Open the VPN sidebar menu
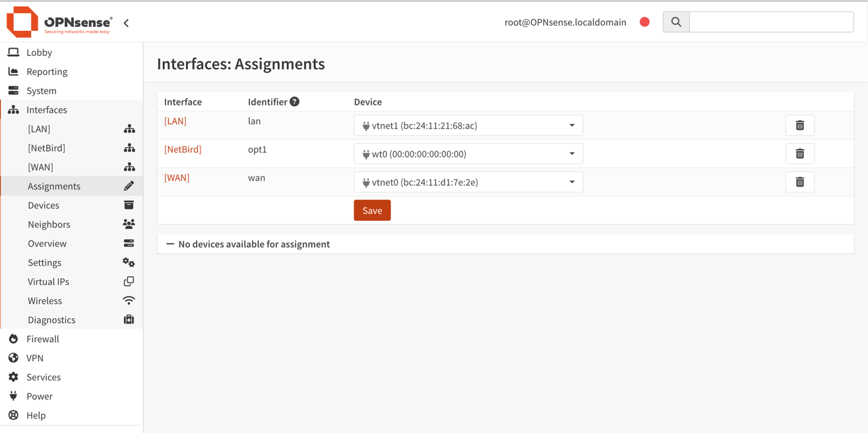 coord(35,358)
